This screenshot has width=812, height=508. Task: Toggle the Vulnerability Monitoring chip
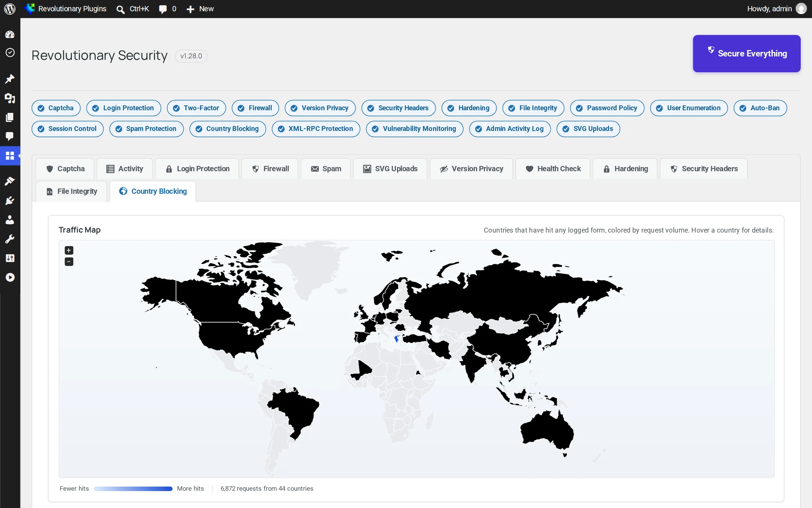tap(415, 129)
